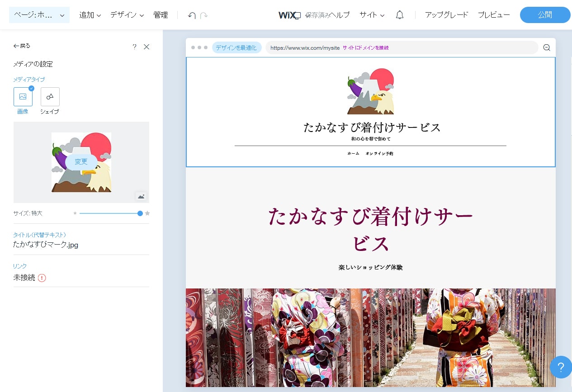Close the media settings panel
The image size is (572, 392).
147,47
